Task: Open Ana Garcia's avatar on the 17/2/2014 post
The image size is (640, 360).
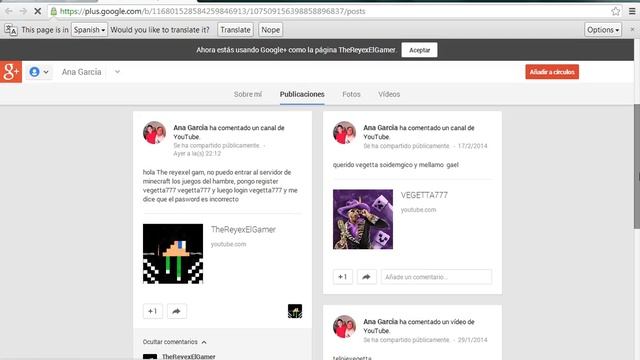Action: tap(344, 133)
